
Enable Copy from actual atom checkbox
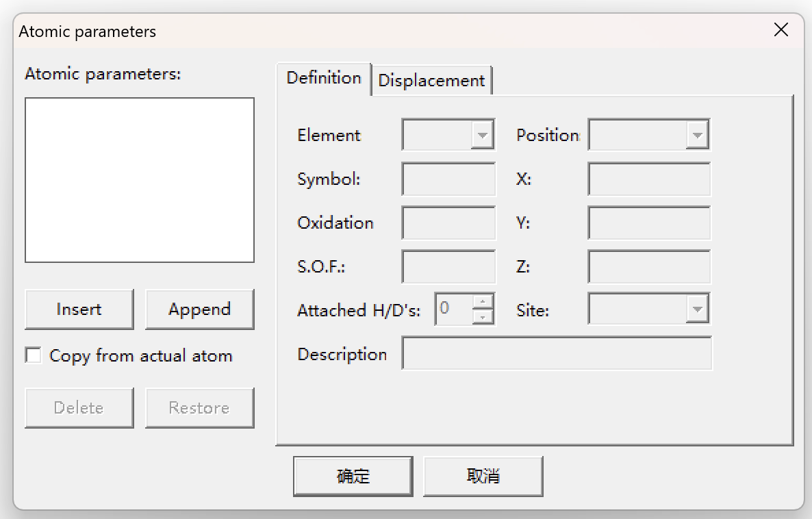[x=33, y=355]
